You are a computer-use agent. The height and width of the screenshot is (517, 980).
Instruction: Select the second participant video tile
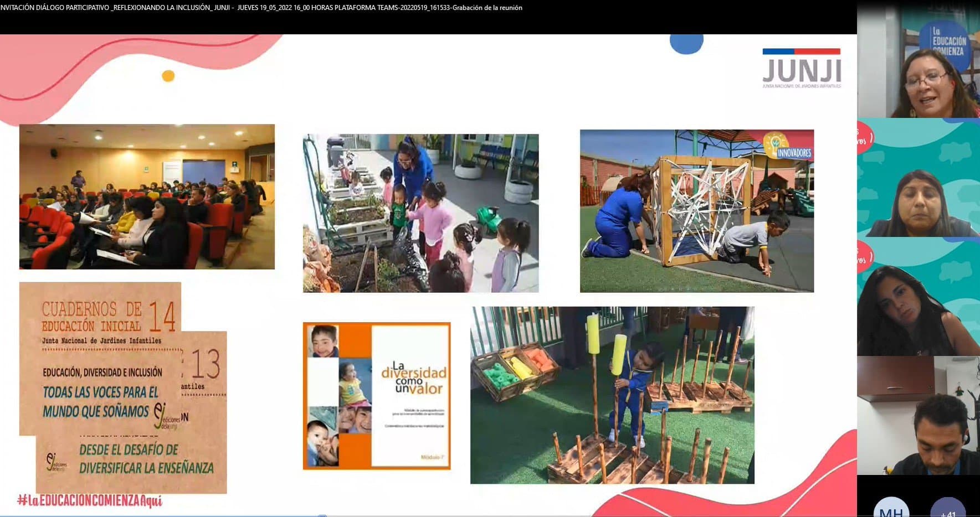tap(918, 178)
